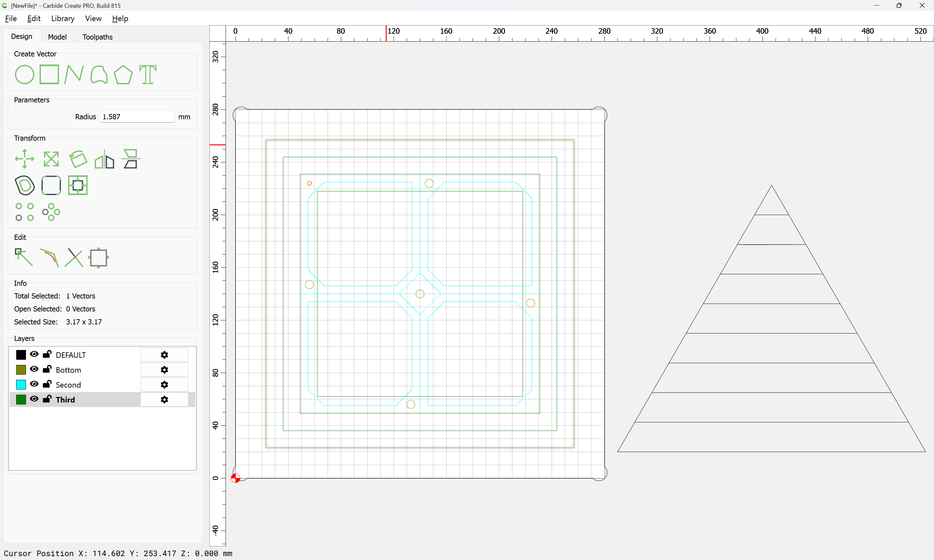Screen dimensions: 934x560
Task: Lock the Third layer
Action: click(47, 399)
